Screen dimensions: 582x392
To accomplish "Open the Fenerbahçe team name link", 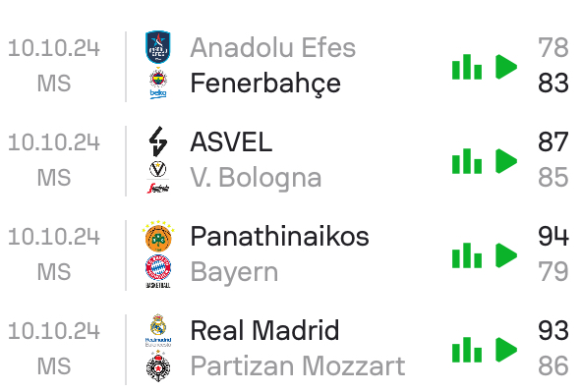I will (265, 84).
